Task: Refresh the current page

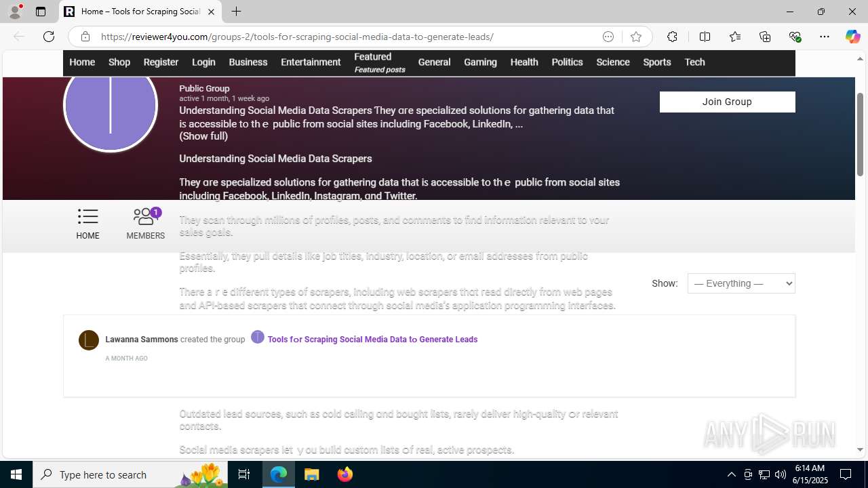Action: pyautogui.click(x=49, y=37)
